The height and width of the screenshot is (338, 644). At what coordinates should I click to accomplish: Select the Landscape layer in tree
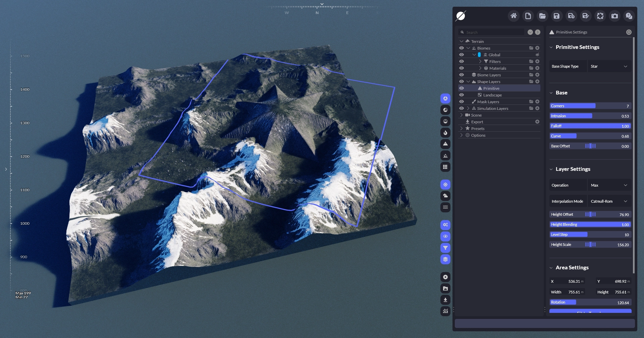492,95
